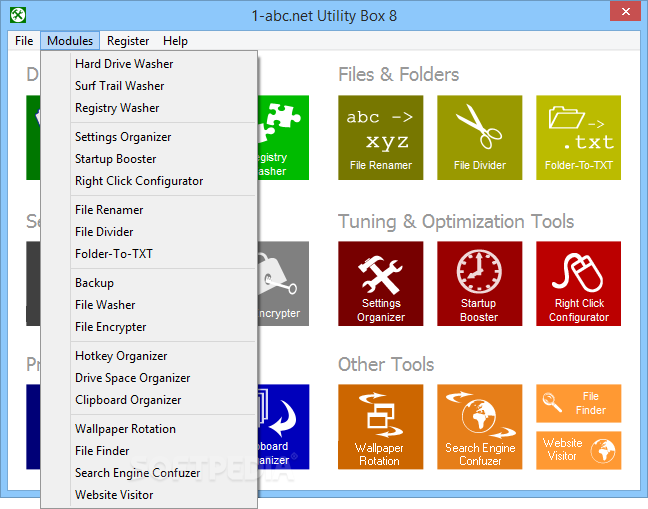Select Startup Booster menu entry
The image size is (648, 509).
[149, 159]
